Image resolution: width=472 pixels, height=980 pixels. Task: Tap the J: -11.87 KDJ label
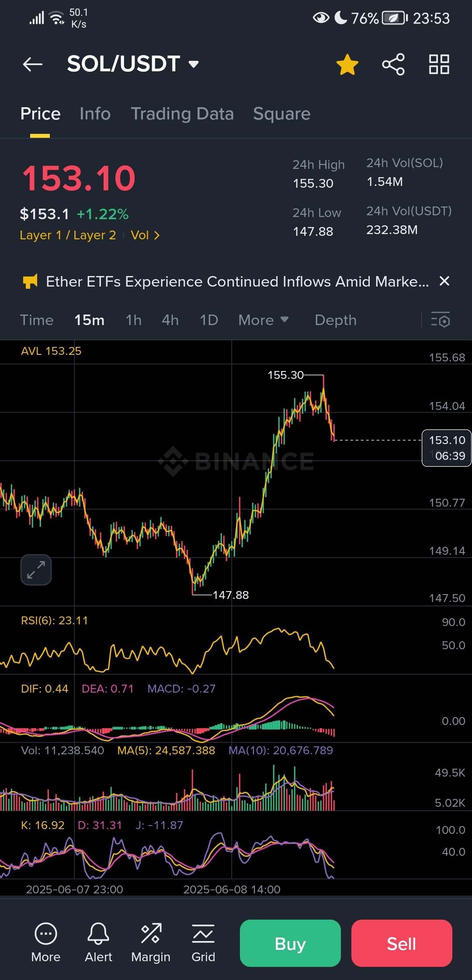[x=159, y=825]
